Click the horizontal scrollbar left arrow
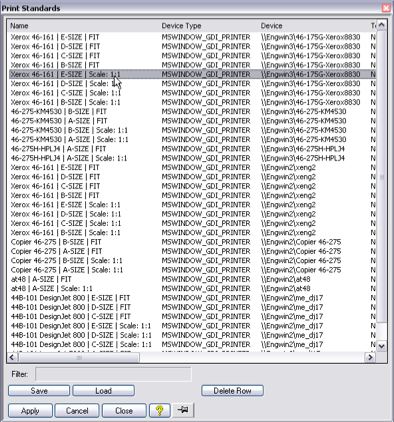Screen dimensions: 394x422 click(12, 357)
